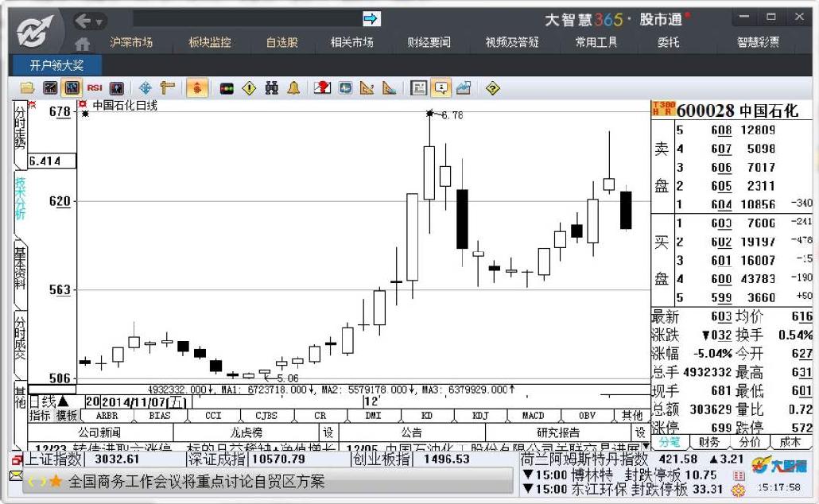Image resolution: width=819 pixels, height=504 pixels.
Task: Toggle the orange stacked-arrows toolbar icon
Action: (x=197, y=88)
